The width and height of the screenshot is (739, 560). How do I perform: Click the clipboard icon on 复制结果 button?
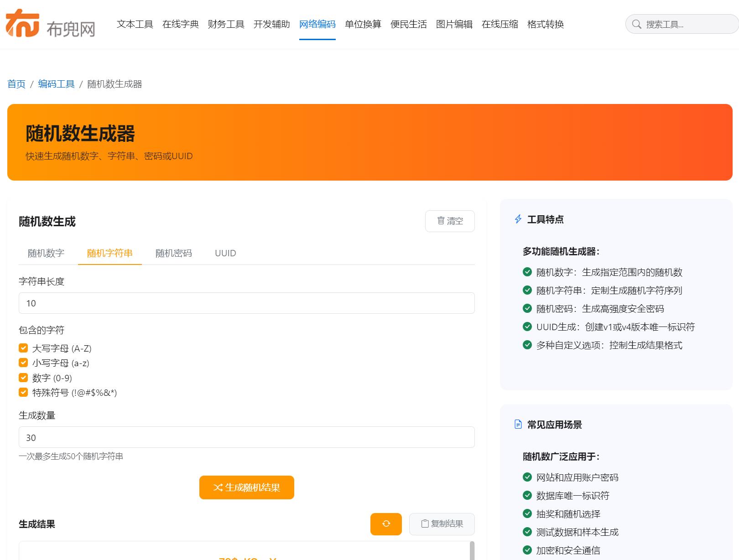pyautogui.click(x=424, y=524)
